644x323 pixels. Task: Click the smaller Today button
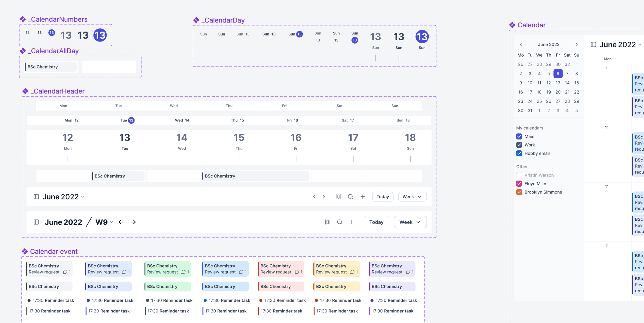pos(383,197)
